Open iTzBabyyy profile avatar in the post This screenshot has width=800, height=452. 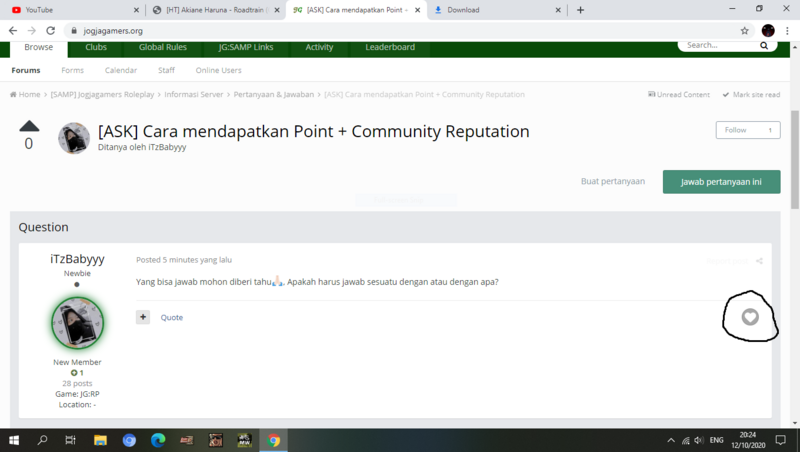(x=78, y=323)
